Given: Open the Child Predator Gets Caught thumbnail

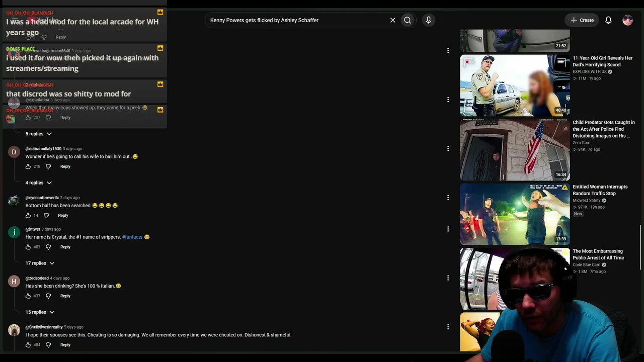Looking at the screenshot, I should point(515,150).
